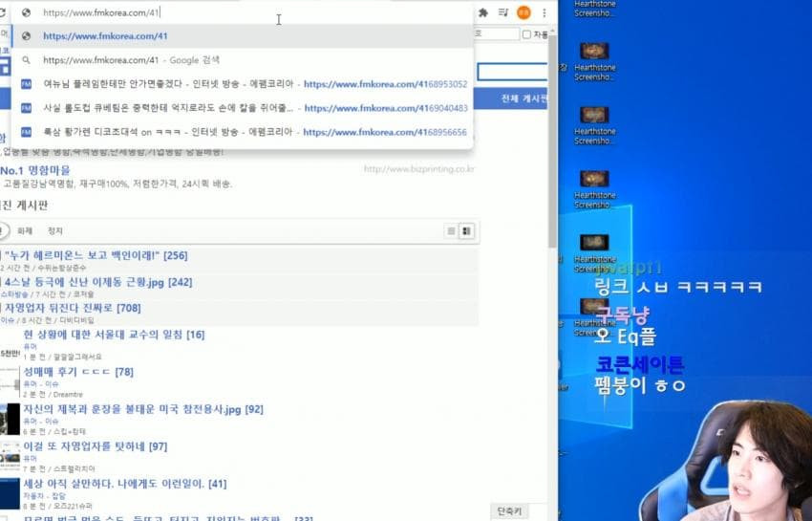The width and height of the screenshot is (812, 521).
Task: Open post 세상 아직 살만하다. 나에게도 이런일이.
Action: tap(125, 484)
